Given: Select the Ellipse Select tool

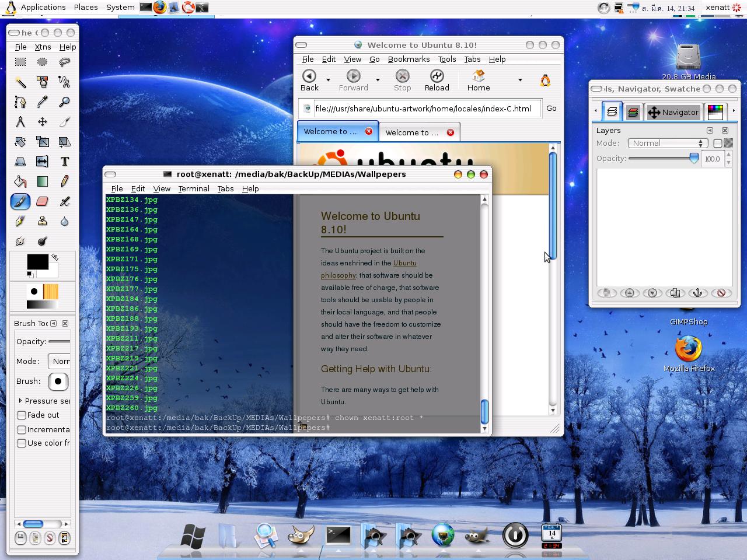Looking at the screenshot, I should tap(42, 62).
